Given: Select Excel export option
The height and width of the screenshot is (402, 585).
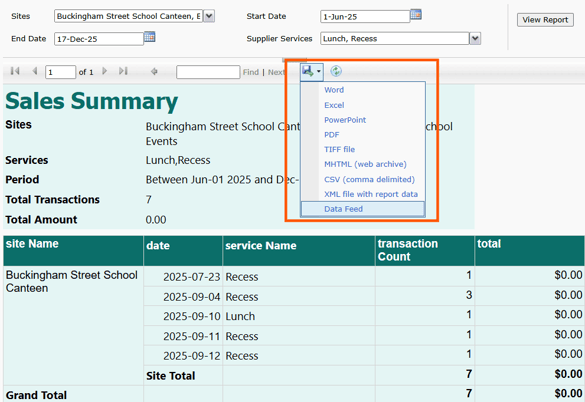Looking at the screenshot, I should click(x=334, y=105).
